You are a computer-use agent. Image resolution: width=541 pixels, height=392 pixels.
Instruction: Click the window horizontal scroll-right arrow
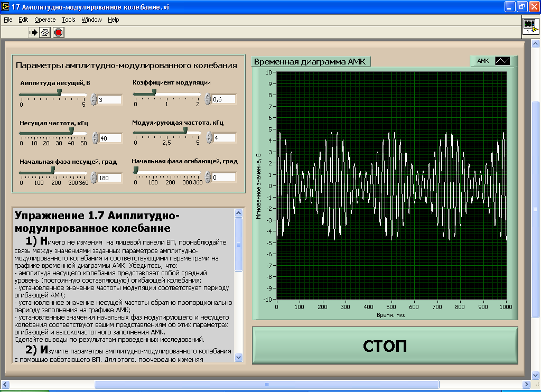pyautogui.click(x=526, y=384)
